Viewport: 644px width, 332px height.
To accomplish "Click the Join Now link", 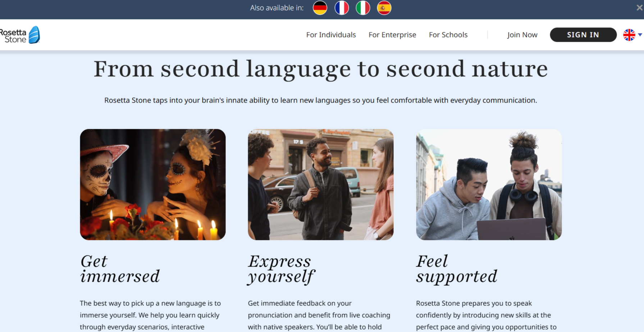I will pyautogui.click(x=522, y=35).
